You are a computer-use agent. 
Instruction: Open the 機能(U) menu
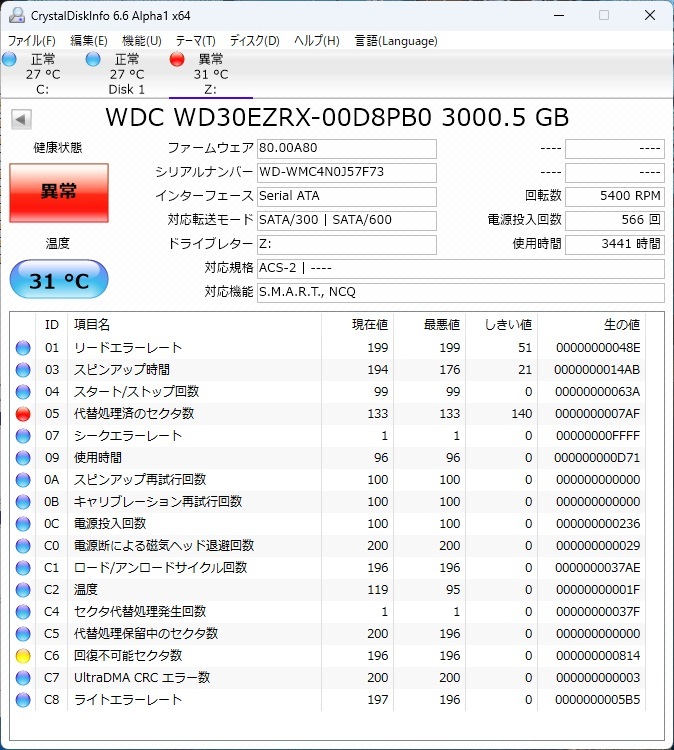coord(142,41)
